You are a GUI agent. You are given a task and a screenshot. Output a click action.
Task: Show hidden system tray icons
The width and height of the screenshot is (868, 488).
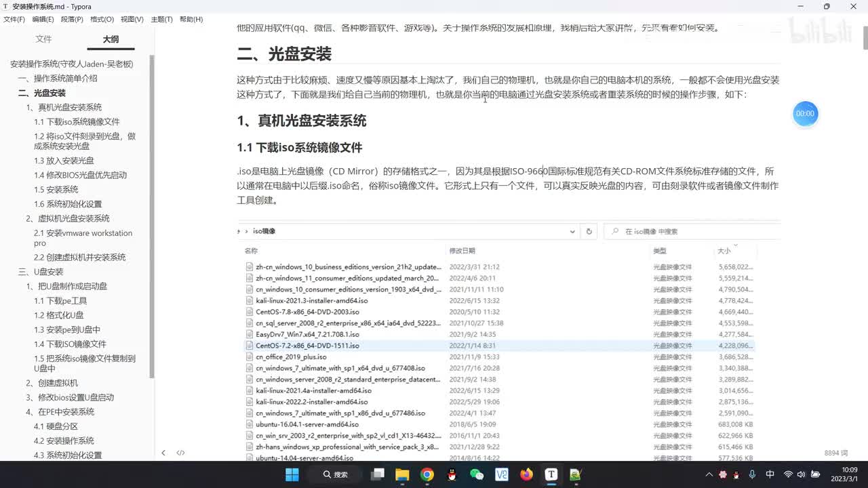click(x=710, y=474)
